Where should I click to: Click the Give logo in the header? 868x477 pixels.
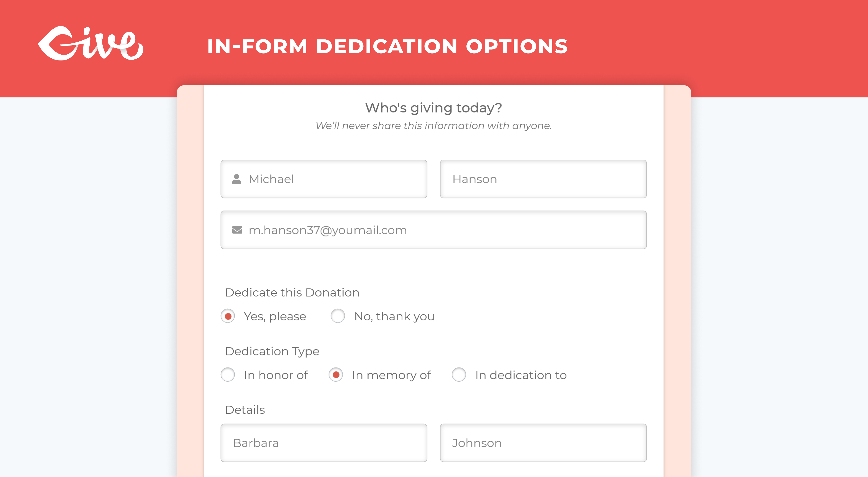point(90,44)
